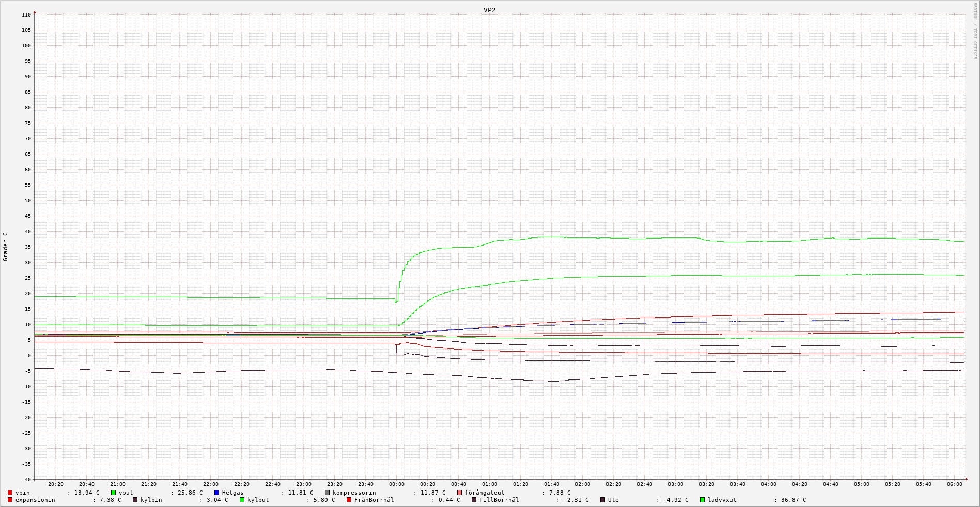The width and height of the screenshot is (980, 507).
Task: Click the green kylbut legend swatch
Action: click(x=242, y=500)
